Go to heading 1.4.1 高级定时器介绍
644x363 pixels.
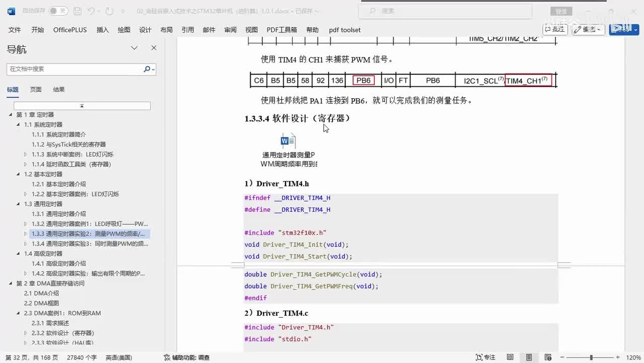coord(59,264)
